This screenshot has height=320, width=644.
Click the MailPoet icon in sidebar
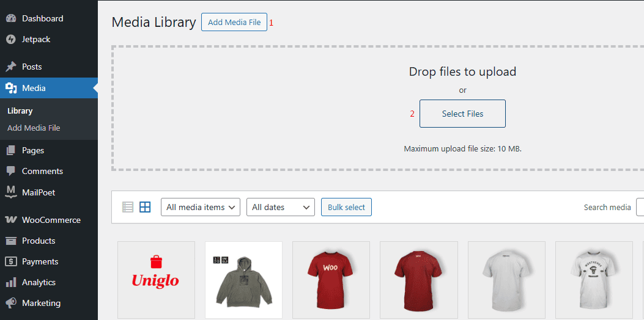click(11, 192)
